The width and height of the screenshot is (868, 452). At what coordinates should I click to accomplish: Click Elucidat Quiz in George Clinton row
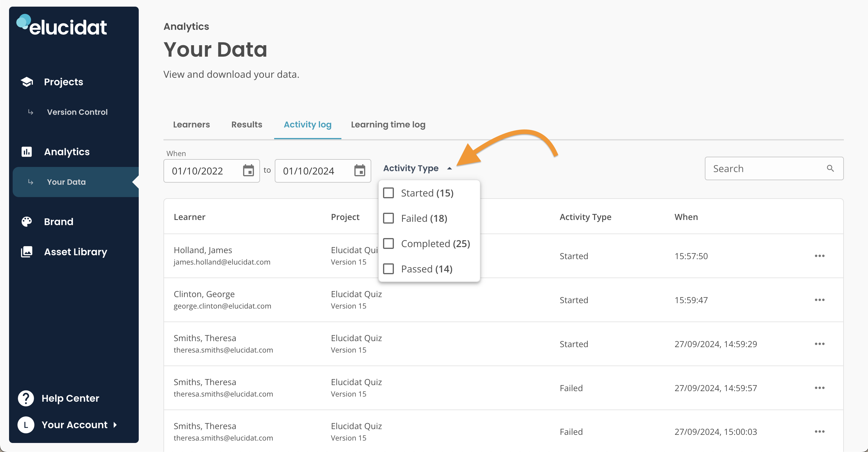356,294
